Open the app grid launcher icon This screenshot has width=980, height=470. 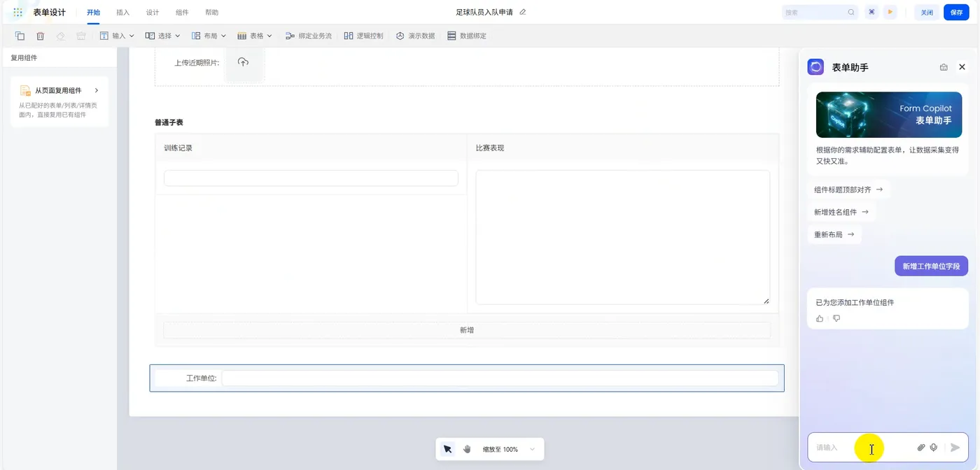click(x=18, y=13)
